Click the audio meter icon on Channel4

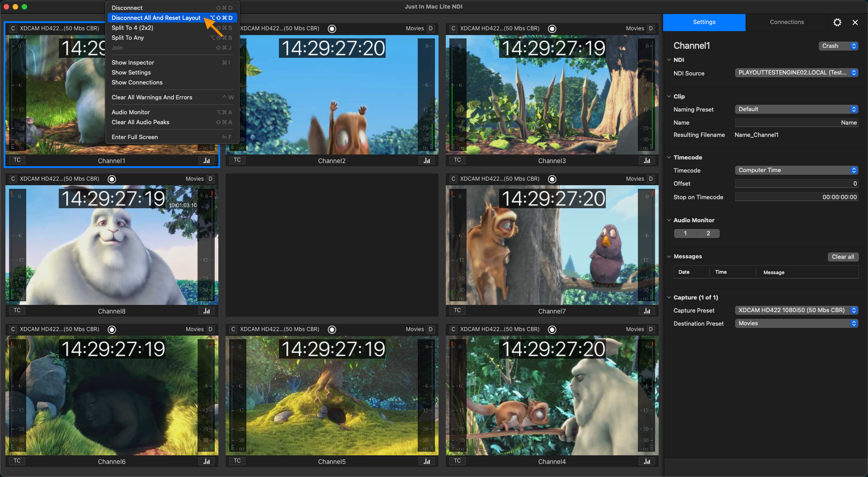pyautogui.click(x=647, y=461)
